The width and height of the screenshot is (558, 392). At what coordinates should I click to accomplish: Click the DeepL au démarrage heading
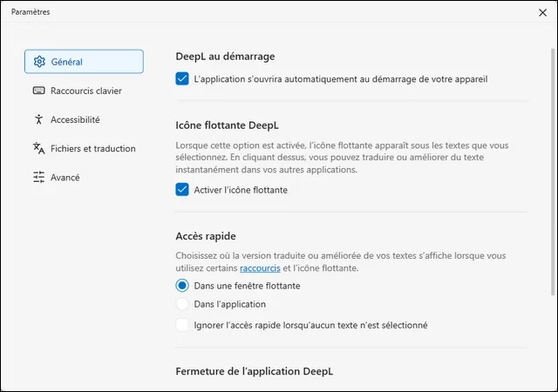coord(225,57)
